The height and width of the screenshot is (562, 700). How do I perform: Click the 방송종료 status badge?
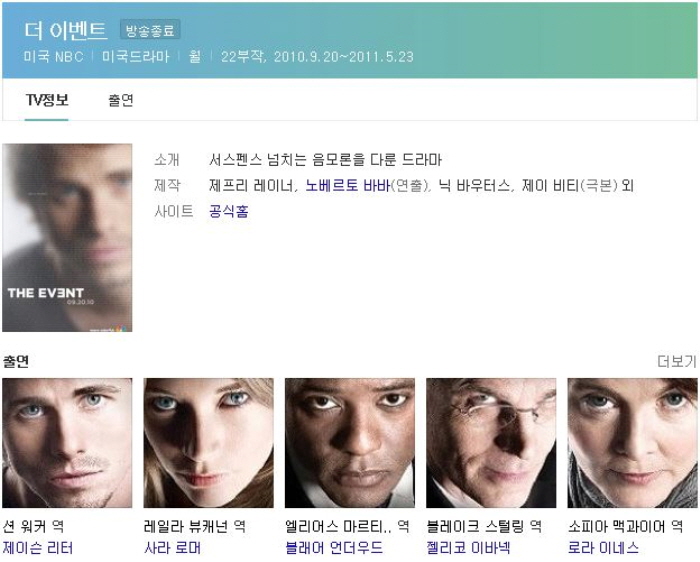click(x=150, y=30)
